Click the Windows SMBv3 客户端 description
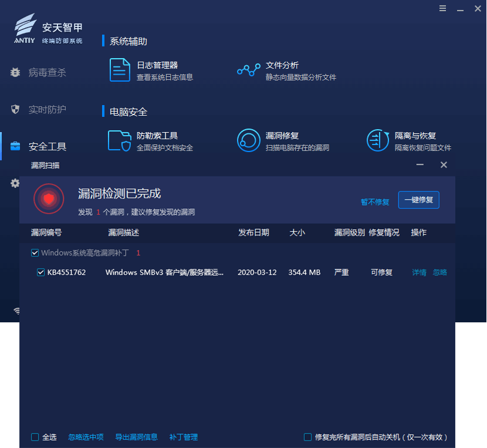This screenshot has width=487, height=448. pyautogui.click(x=164, y=272)
